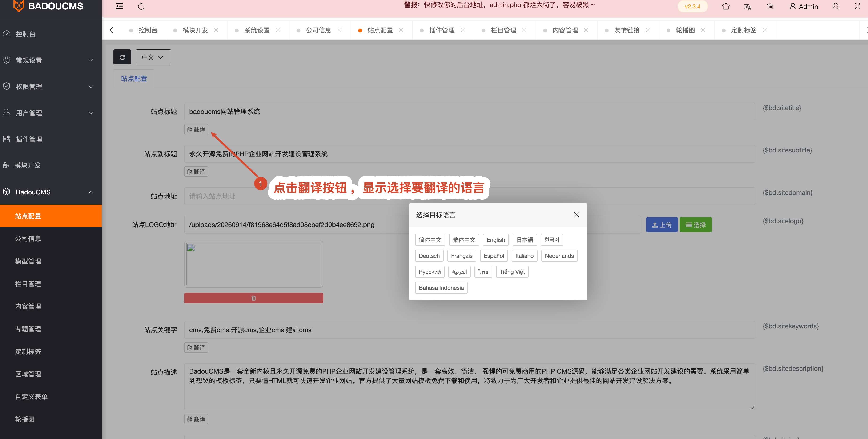
Task: Open 公司信息 sidebar item
Action: [x=51, y=239]
